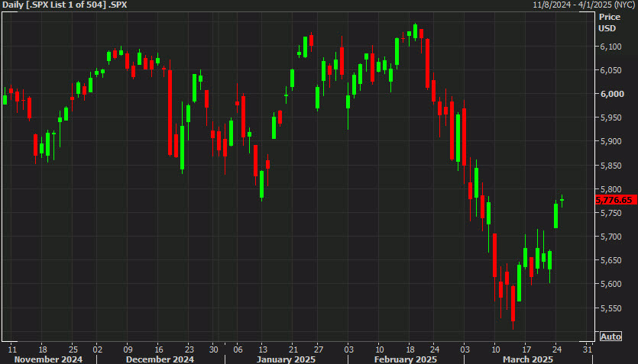
Task: Click the large green March 24 candle
Action: (555, 216)
